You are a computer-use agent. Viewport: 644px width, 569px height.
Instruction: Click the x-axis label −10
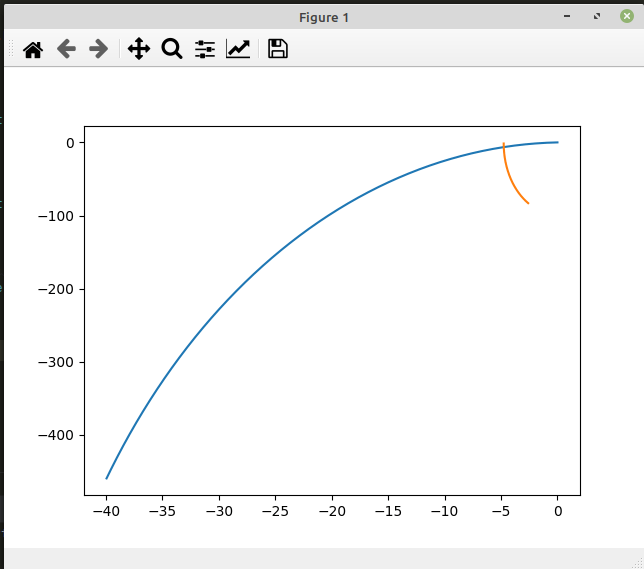tap(444, 511)
